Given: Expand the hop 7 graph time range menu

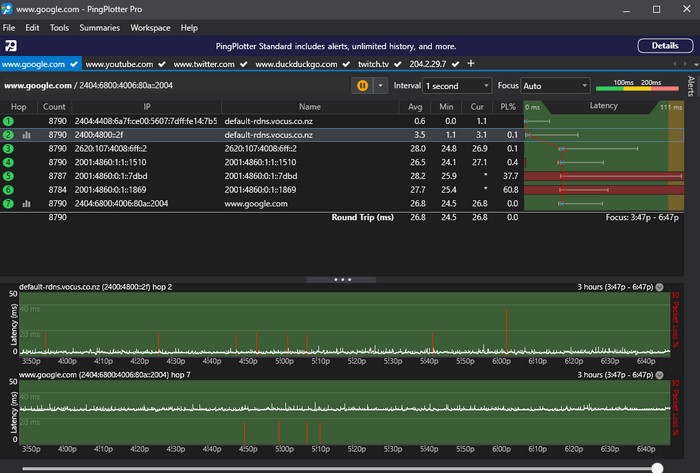Looking at the screenshot, I should tap(659, 375).
